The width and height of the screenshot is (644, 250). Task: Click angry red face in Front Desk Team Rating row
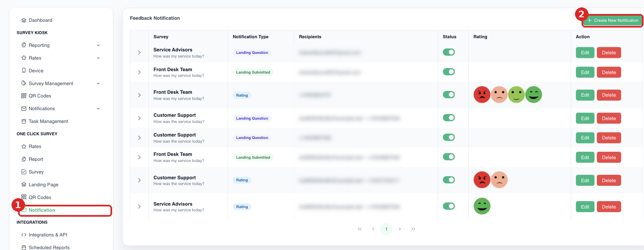point(482,95)
